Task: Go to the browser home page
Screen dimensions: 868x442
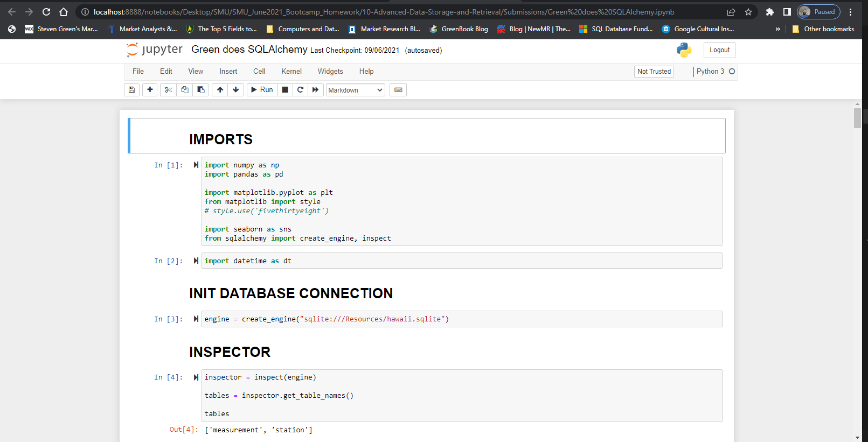Action: (x=64, y=12)
